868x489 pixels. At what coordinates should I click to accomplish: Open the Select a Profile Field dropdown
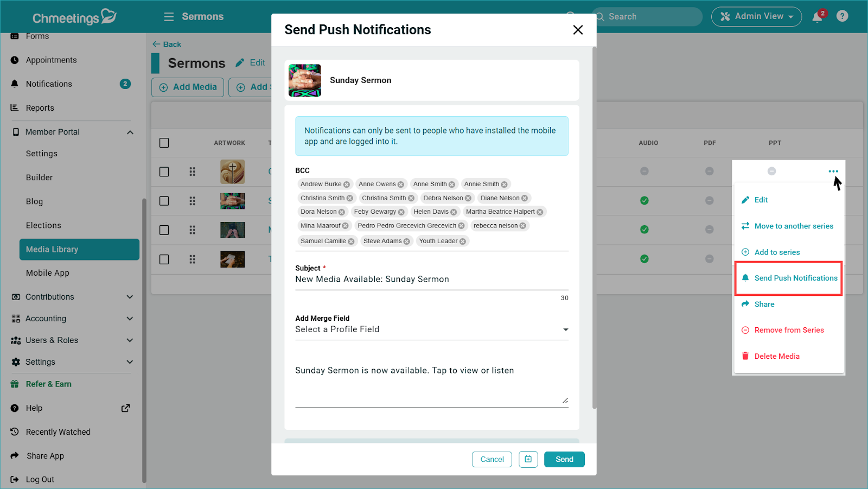click(431, 329)
